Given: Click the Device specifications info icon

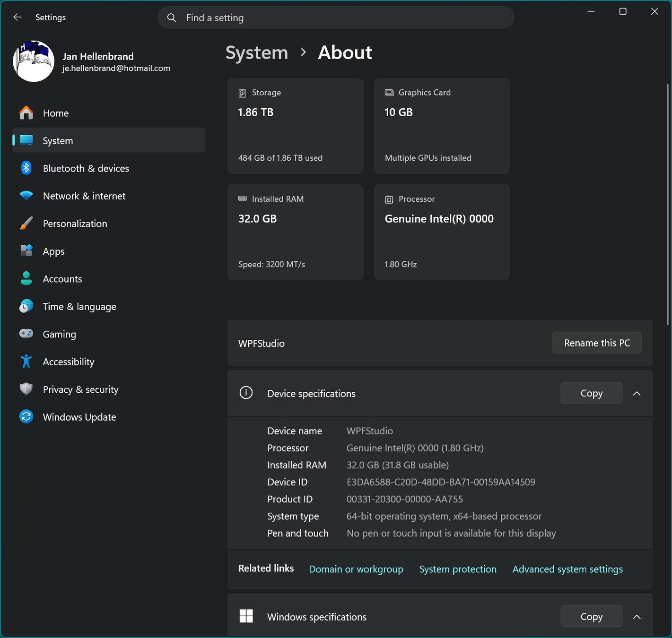Looking at the screenshot, I should pos(246,393).
